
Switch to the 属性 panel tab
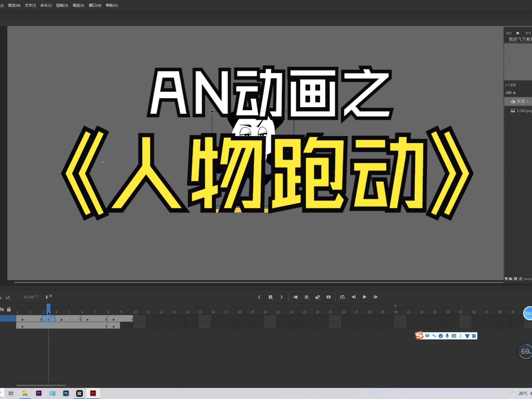coord(509,33)
